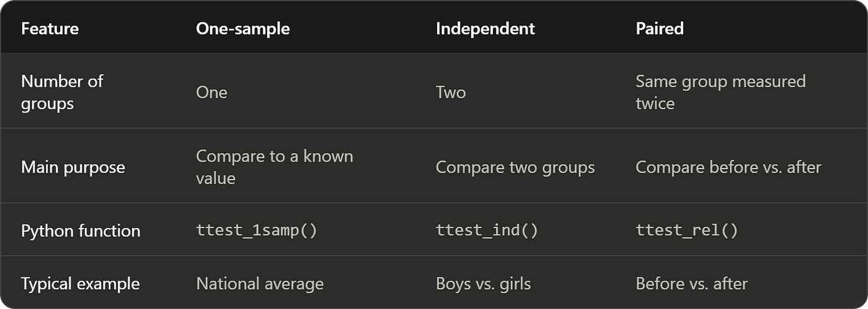868x309 pixels.
Task: Select the 'Compare to a known value' cell
Action: [275, 167]
